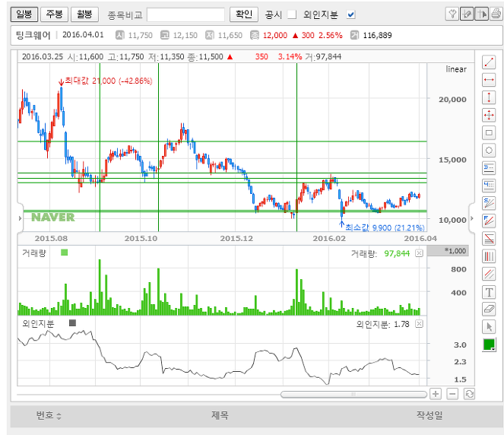Click the 2016.02 date axis label
Image resolution: width=504 pixels, height=435 pixels.
(x=329, y=238)
